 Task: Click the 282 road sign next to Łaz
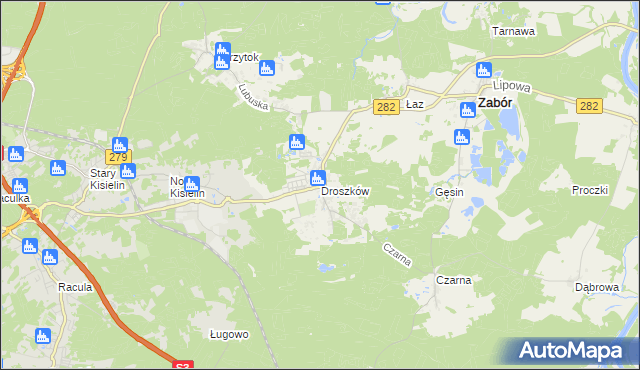point(386,107)
